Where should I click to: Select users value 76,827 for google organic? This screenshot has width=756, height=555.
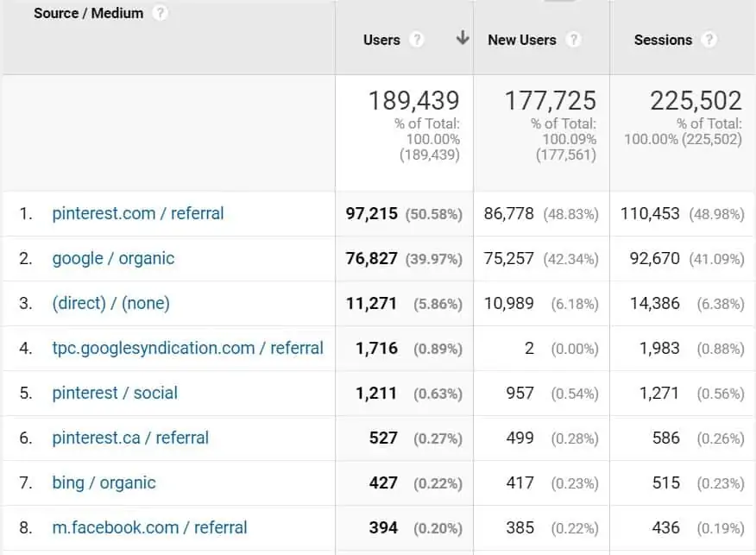[x=372, y=258]
